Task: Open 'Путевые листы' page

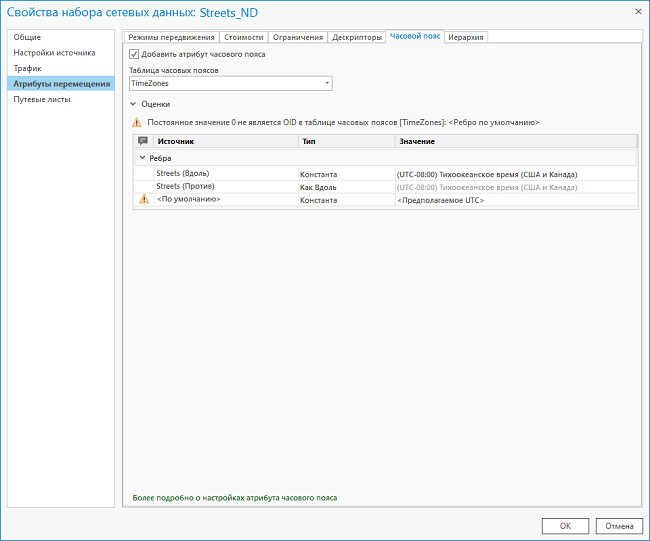Action: tap(42, 100)
